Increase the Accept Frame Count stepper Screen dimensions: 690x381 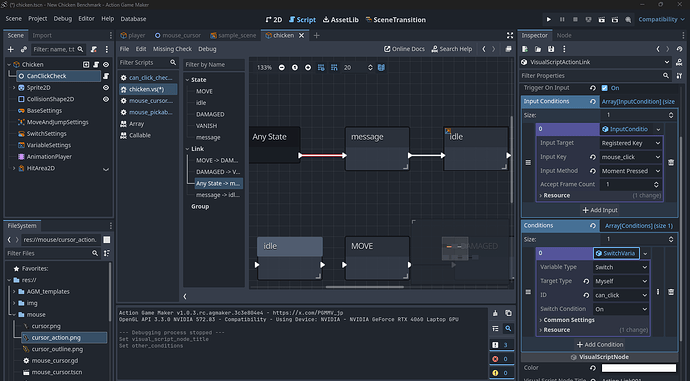[x=656, y=182]
